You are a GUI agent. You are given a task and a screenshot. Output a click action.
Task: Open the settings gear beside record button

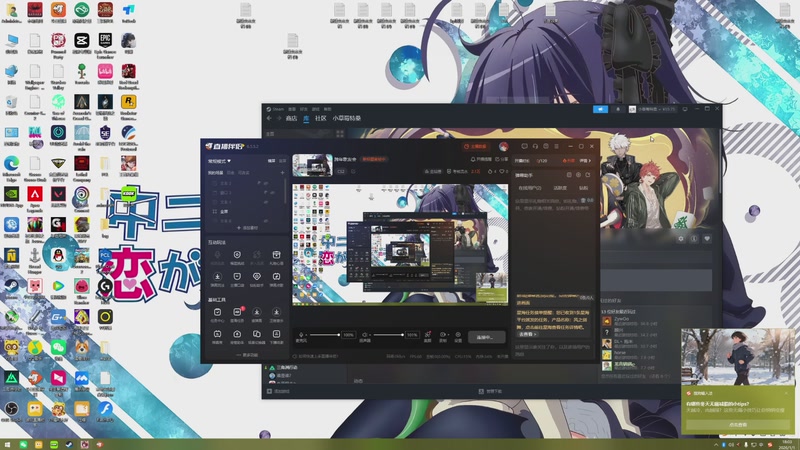click(x=458, y=335)
